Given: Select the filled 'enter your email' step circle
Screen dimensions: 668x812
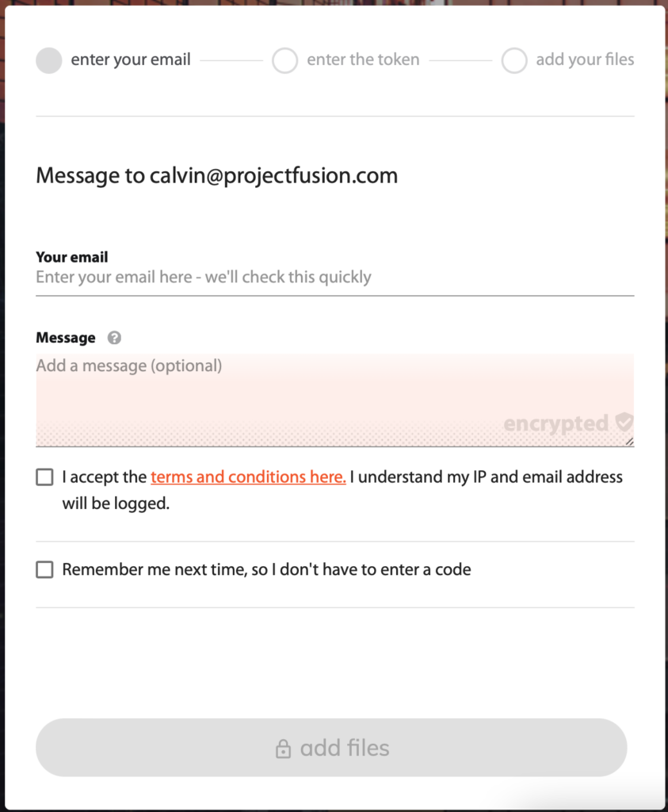Looking at the screenshot, I should [48, 60].
